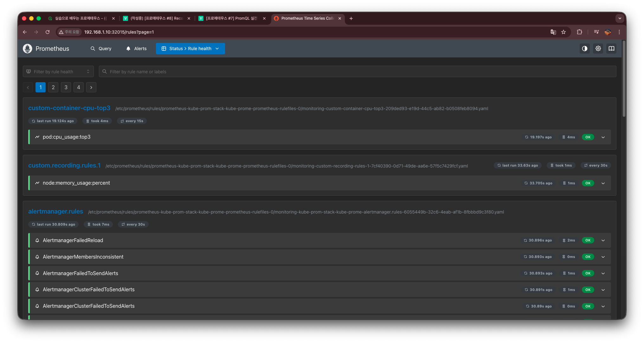Go to the Query page
Image resolution: width=644 pixels, height=343 pixels.
(x=101, y=49)
